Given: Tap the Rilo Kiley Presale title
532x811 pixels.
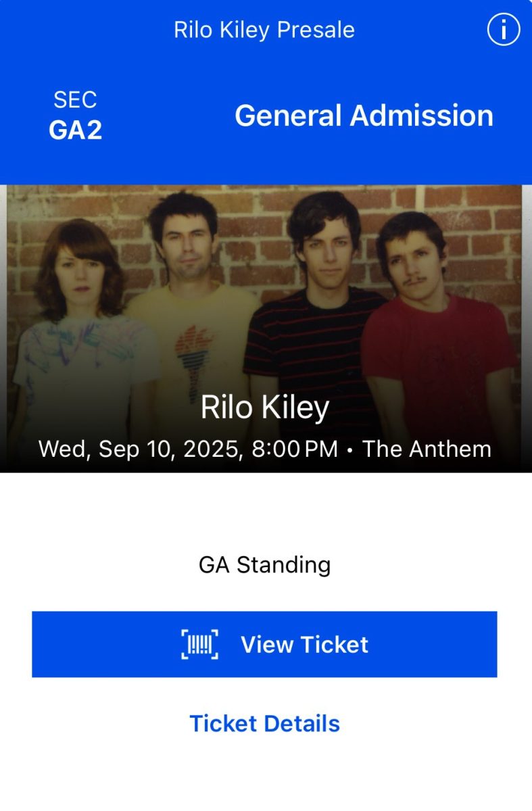Looking at the screenshot, I should pyautogui.click(x=264, y=30).
